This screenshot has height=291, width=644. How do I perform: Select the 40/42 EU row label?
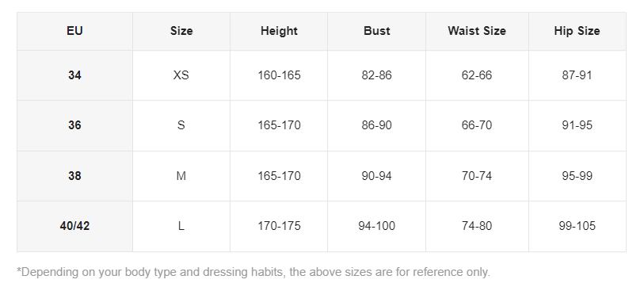pos(74,226)
